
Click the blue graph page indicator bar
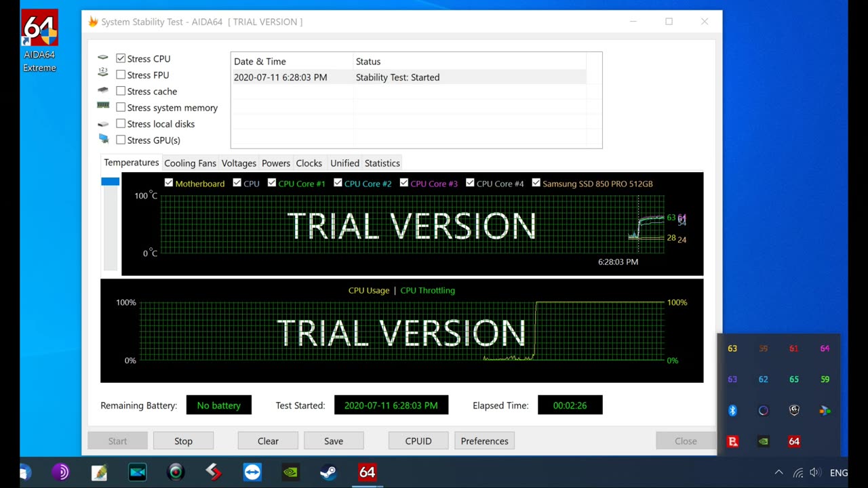110,181
